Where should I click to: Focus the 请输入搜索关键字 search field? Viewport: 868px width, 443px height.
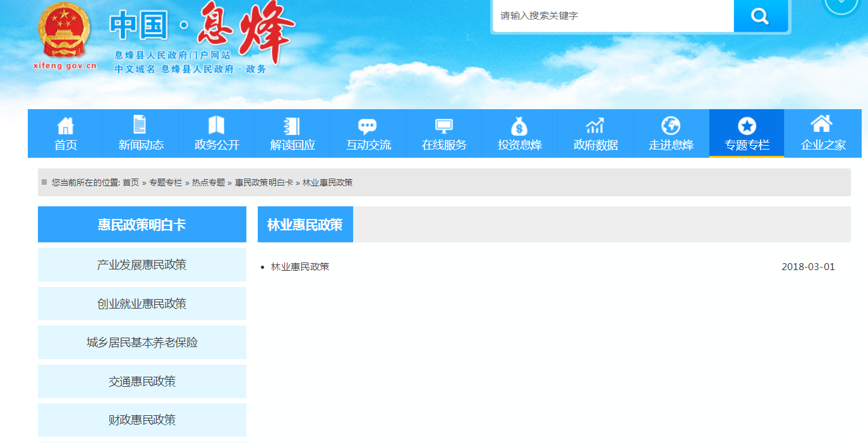(x=613, y=16)
